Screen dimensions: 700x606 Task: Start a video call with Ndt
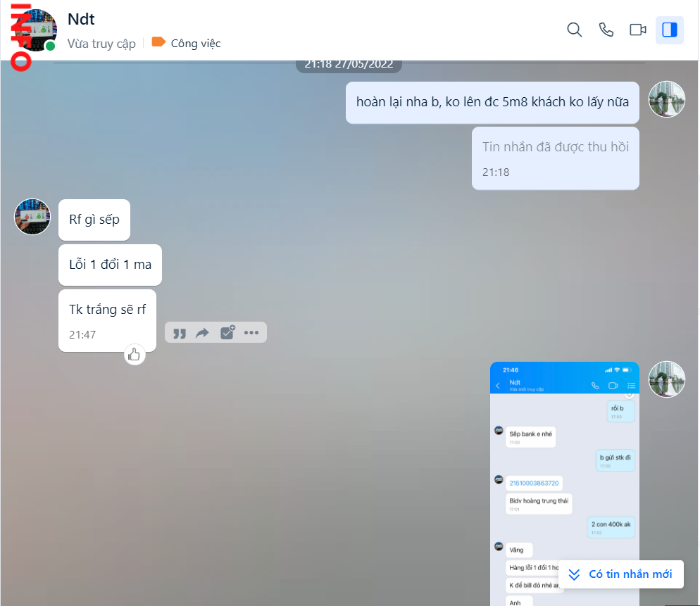point(638,30)
